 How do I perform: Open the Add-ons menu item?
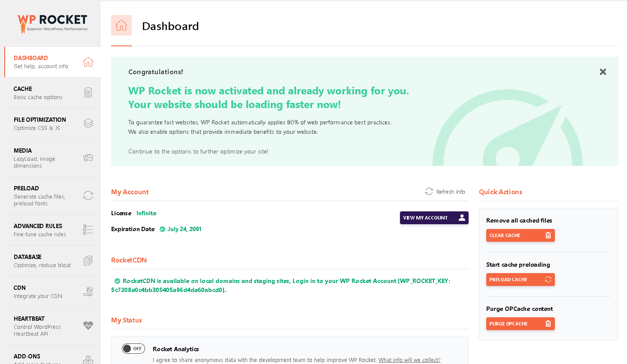pos(27,357)
